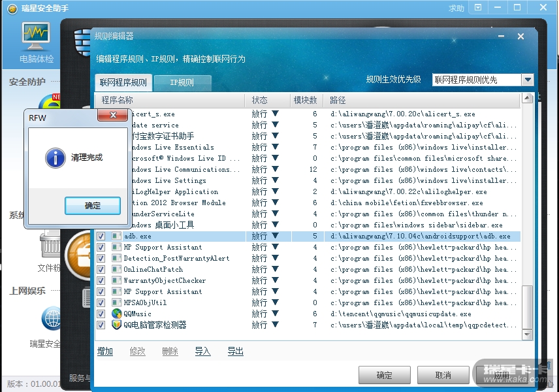Sort by the 路径 column header
This screenshot has width=559, height=392.
pos(421,100)
